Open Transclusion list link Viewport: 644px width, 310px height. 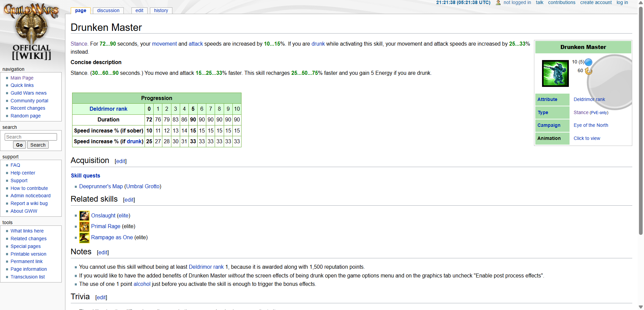coord(28,277)
